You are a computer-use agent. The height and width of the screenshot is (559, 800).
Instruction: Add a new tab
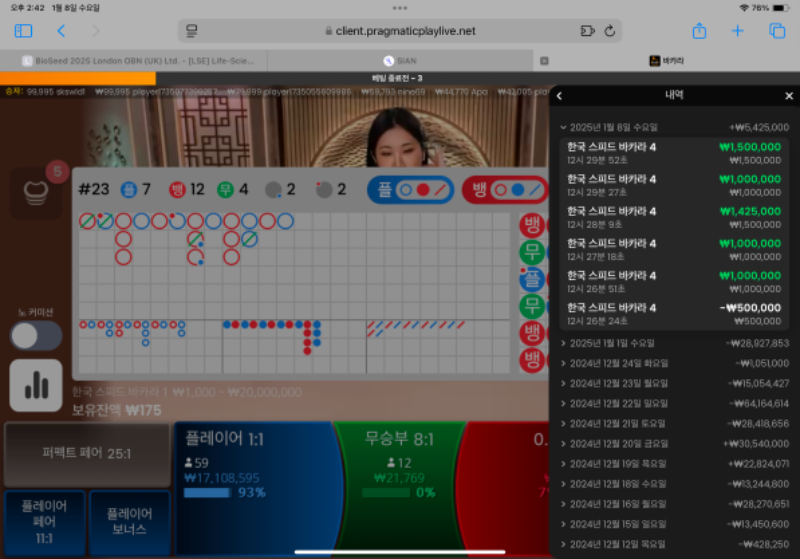737,31
